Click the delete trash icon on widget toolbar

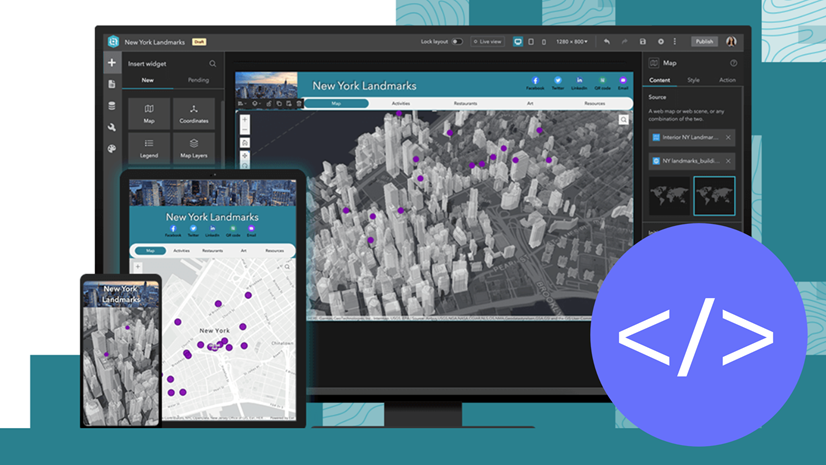click(299, 104)
